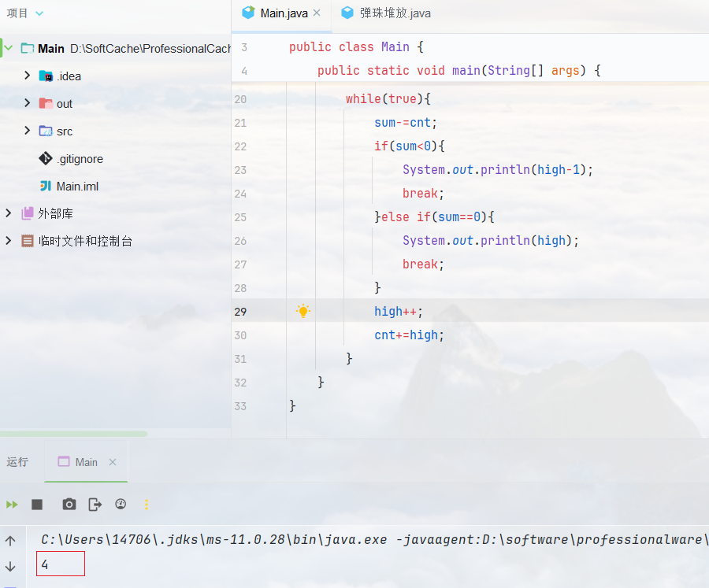This screenshot has width=709, height=588.
Task: Click the up arrow in console gutter
Action: [10, 541]
